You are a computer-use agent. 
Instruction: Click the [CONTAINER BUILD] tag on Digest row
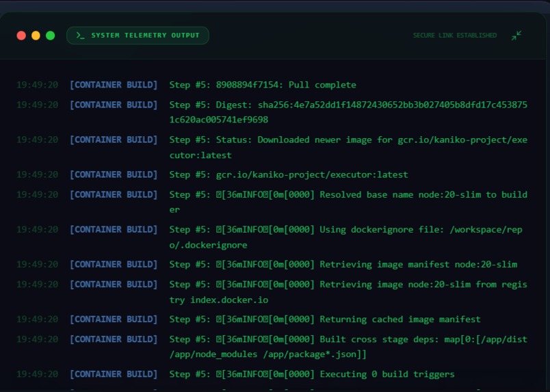coord(114,105)
